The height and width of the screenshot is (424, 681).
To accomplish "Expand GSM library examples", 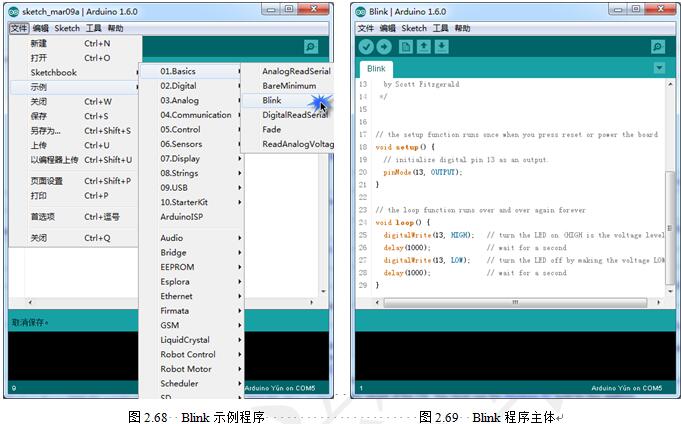I will tap(191, 325).
